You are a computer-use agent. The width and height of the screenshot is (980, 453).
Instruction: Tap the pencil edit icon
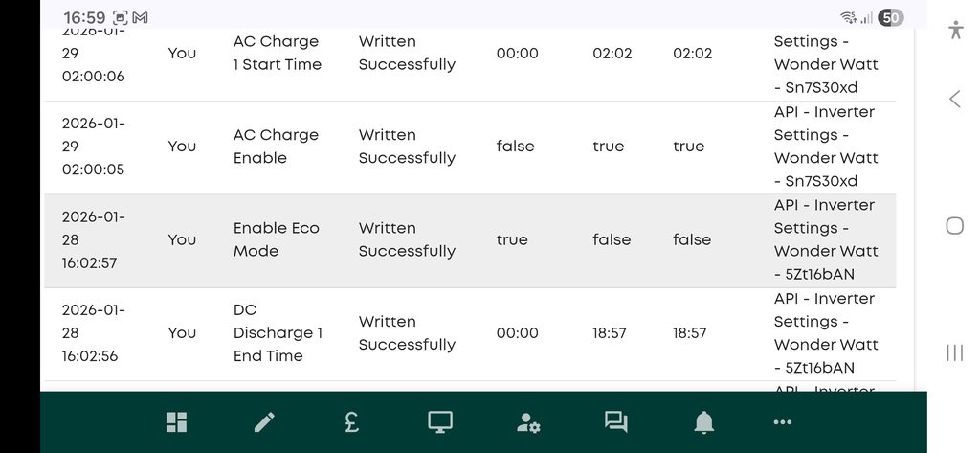(264, 422)
